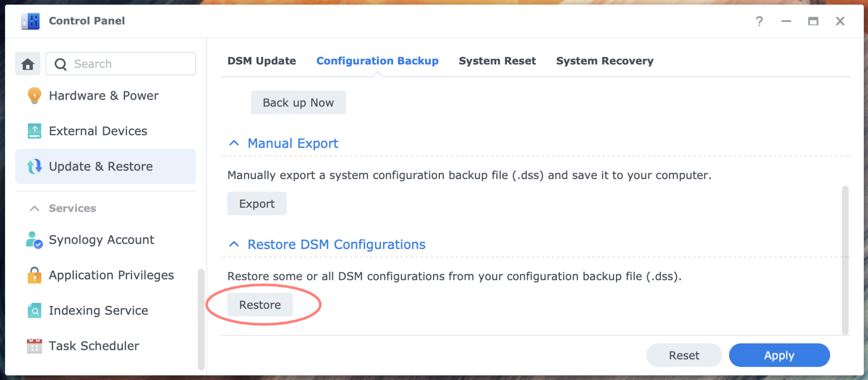Open the System Recovery tab
Image resolution: width=868 pixels, height=380 pixels.
point(605,61)
